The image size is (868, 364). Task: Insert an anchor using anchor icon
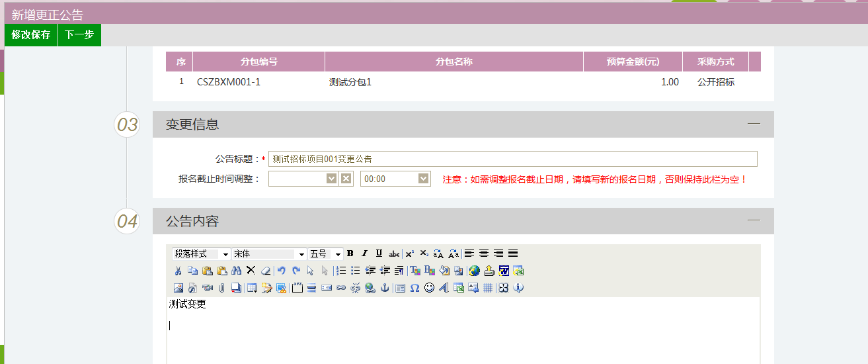coord(385,288)
